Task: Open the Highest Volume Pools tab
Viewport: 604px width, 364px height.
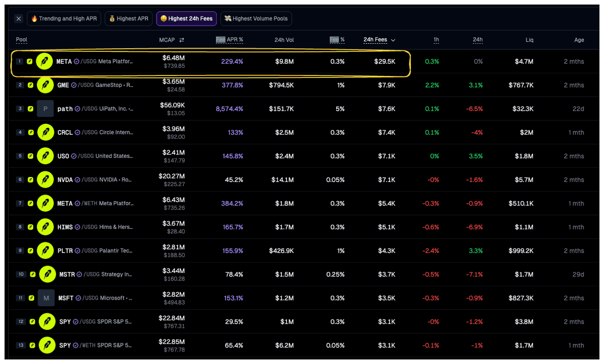Action: [256, 19]
